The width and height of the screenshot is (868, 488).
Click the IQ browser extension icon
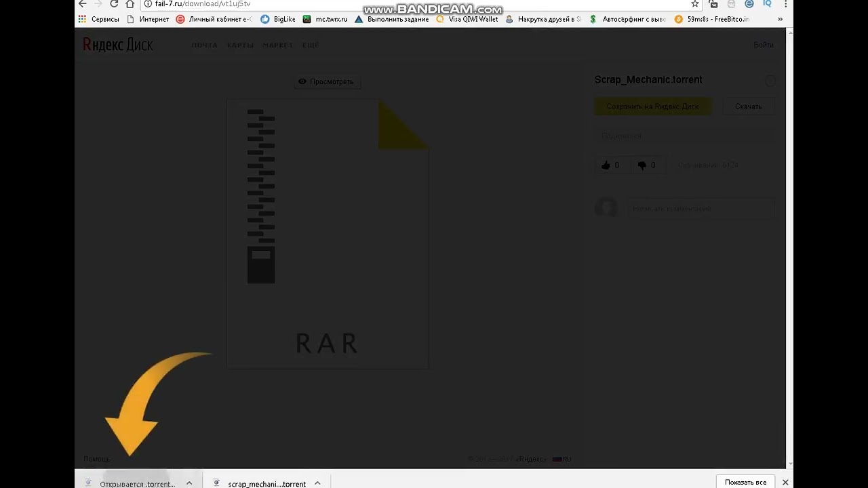click(x=767, y=4)
